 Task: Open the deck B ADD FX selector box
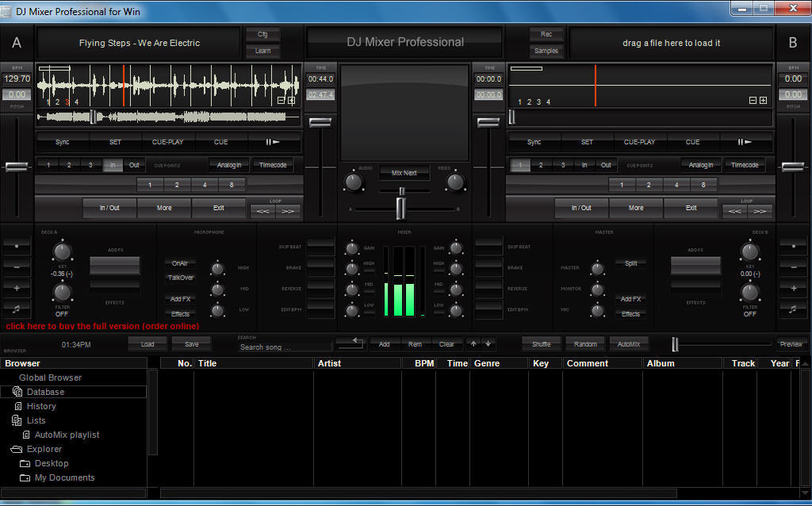[695, 265]
